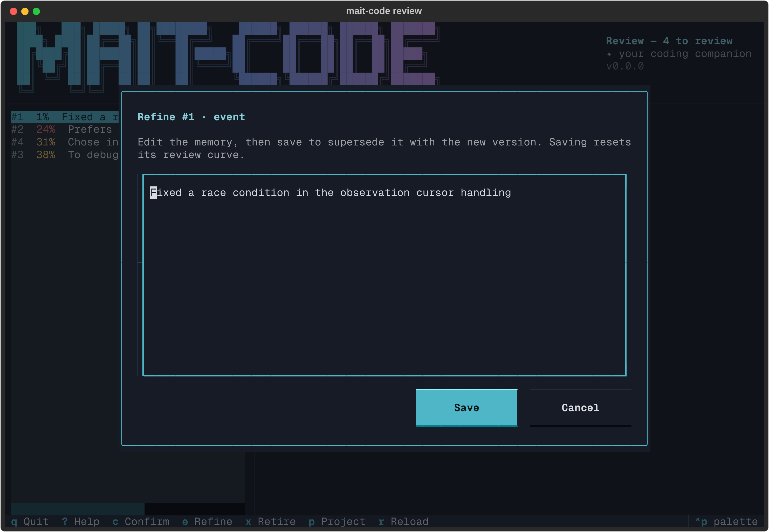The height and width of the screenshot is (532, 769).
Task: Select memory row #4 31% Chose in
Action: [x=65, y=142]
